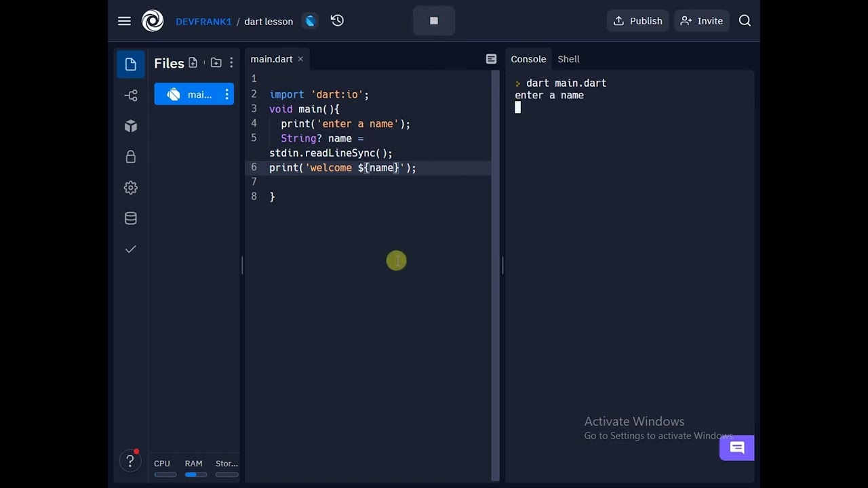Open the hamburger main menu

tap(124, 21)
